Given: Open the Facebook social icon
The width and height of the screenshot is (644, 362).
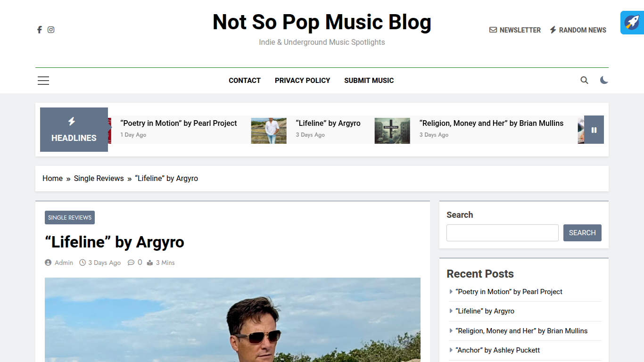Looking at the screenshot, I should pyautogui.click(x=40, y=30).
